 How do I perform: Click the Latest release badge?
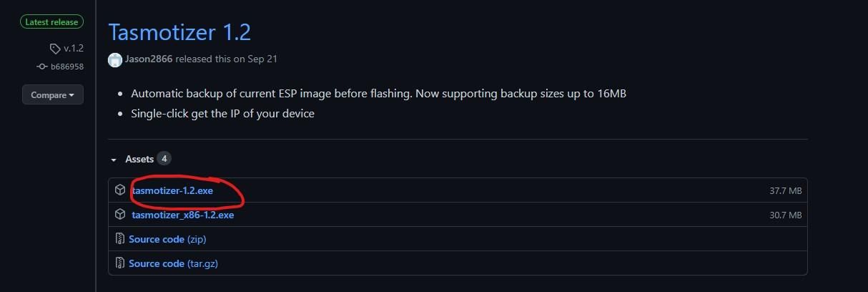[x=52, y=22]
